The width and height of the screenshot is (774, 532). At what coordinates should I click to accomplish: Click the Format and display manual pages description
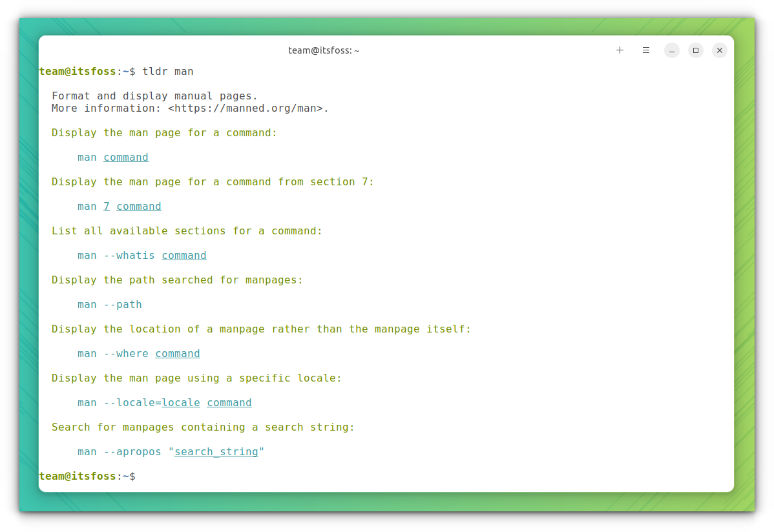tap(154, 96)
